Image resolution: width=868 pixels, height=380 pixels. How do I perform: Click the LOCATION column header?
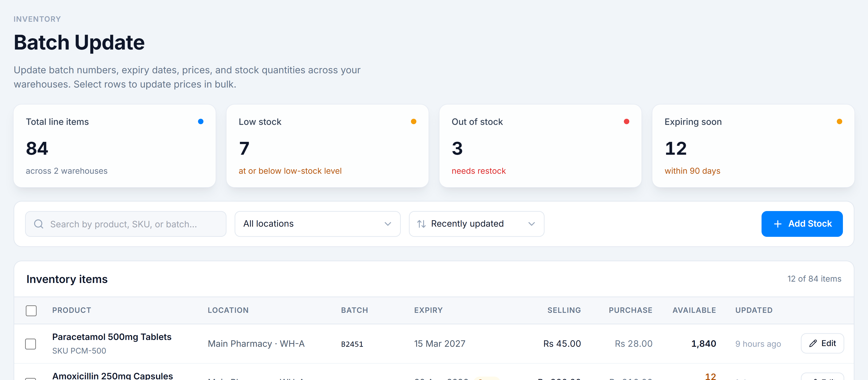click(228, 310)
